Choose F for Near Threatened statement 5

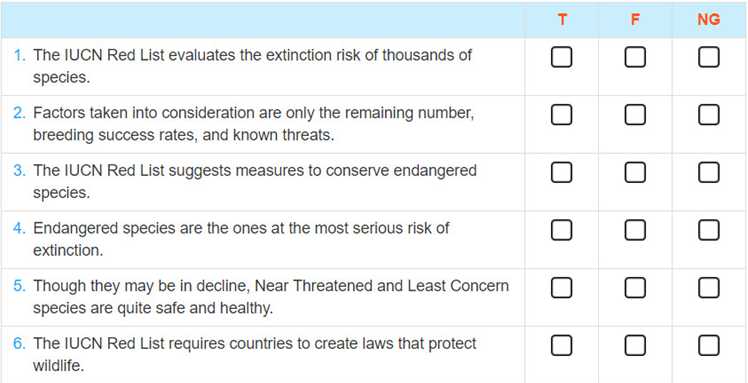[635, 288]
